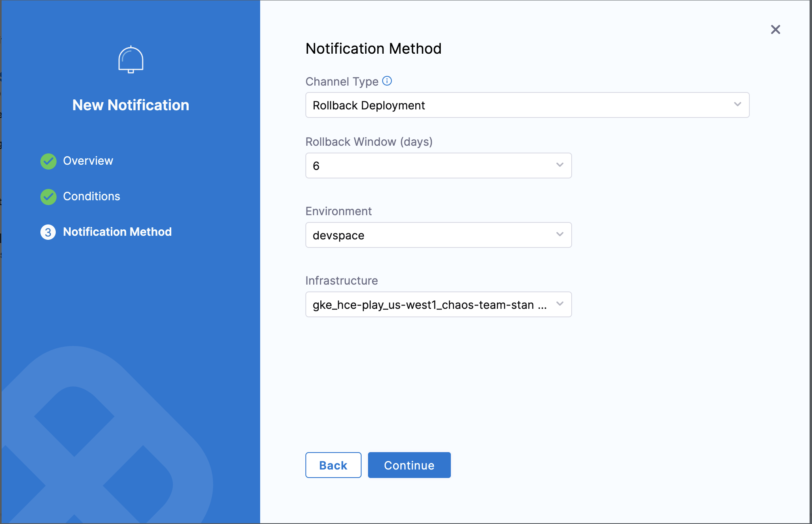Expand the devspace Environment selector
The image size is (812, 524).
(x=438, y=235)
